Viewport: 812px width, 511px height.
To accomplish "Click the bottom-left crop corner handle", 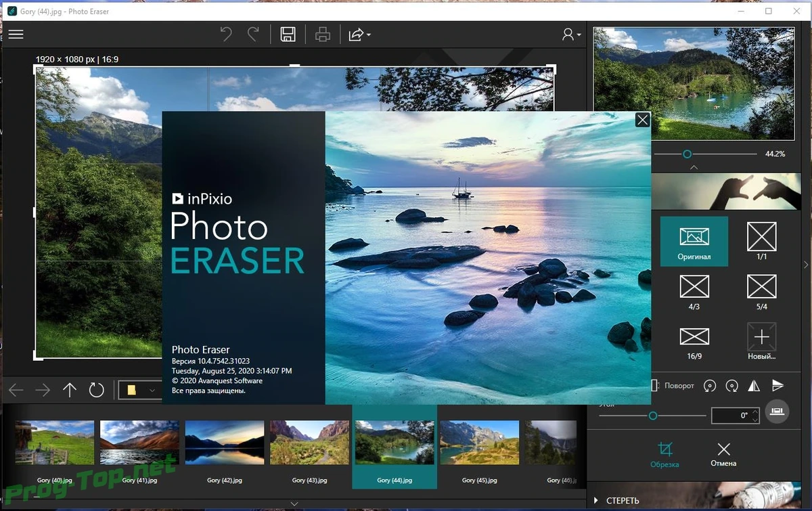I will [38, 356].
